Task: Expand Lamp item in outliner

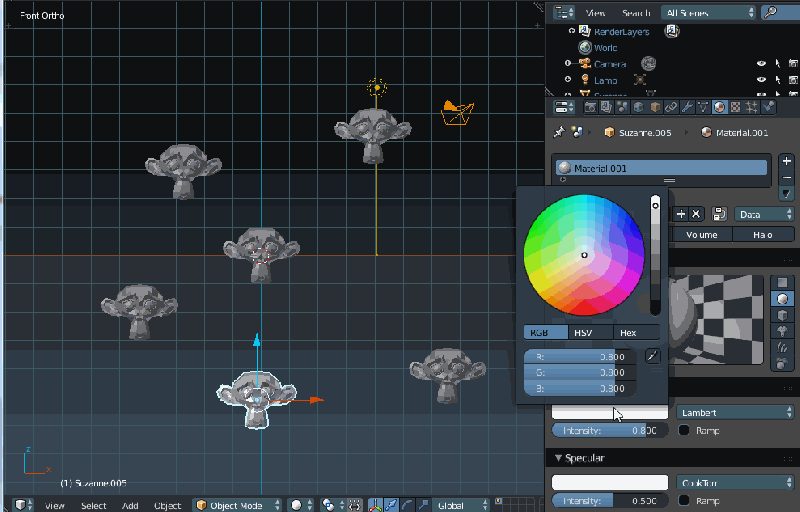Action: click(567, 80)
